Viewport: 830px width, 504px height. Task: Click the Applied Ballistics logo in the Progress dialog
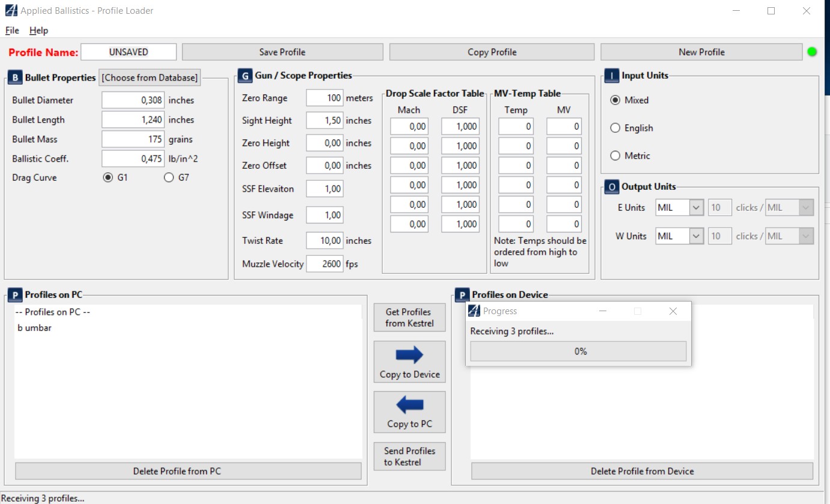474,311
